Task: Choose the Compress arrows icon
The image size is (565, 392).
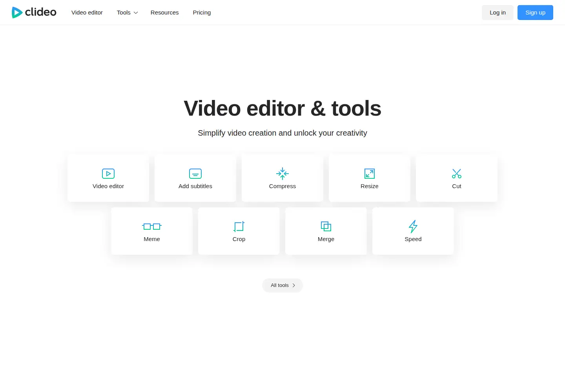Action: (282, 174)
